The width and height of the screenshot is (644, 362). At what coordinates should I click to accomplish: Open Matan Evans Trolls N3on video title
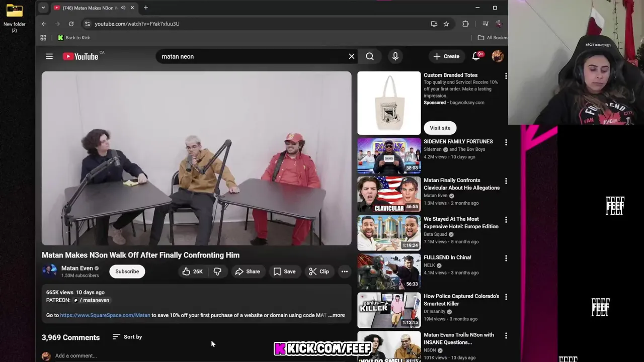pos(458,338)
